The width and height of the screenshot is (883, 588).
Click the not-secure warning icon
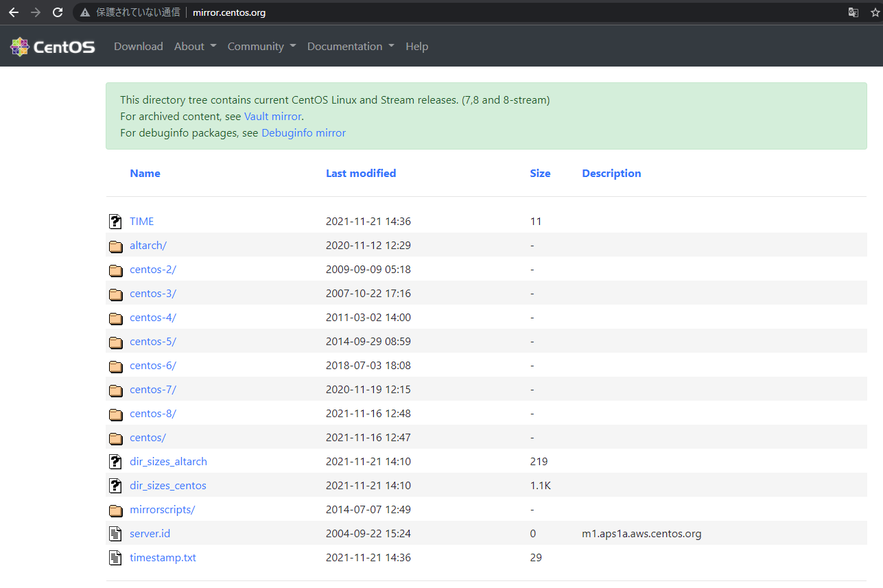pos(85,12)
